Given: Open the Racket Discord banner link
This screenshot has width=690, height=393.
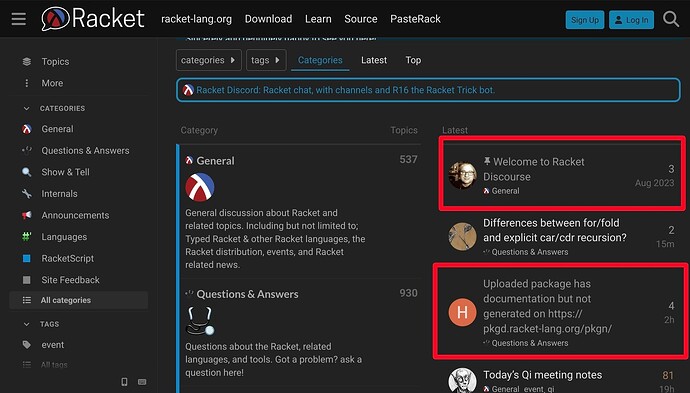Looking at the screenshot, I should (345, 90).
